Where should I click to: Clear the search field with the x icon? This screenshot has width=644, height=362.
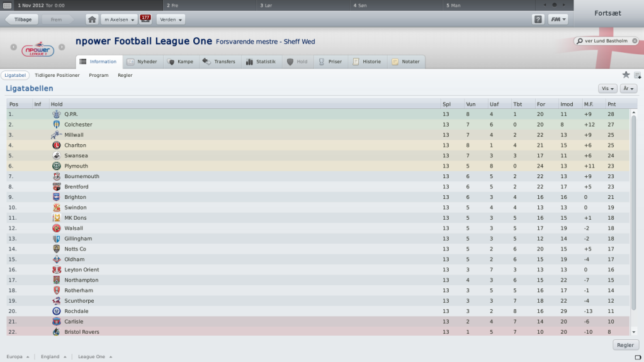[635, 41]
